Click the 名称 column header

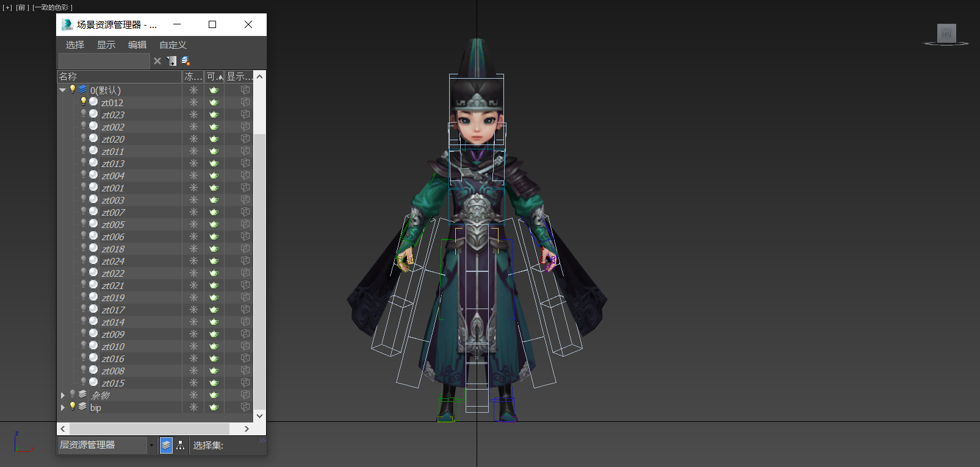coord(119,77)
